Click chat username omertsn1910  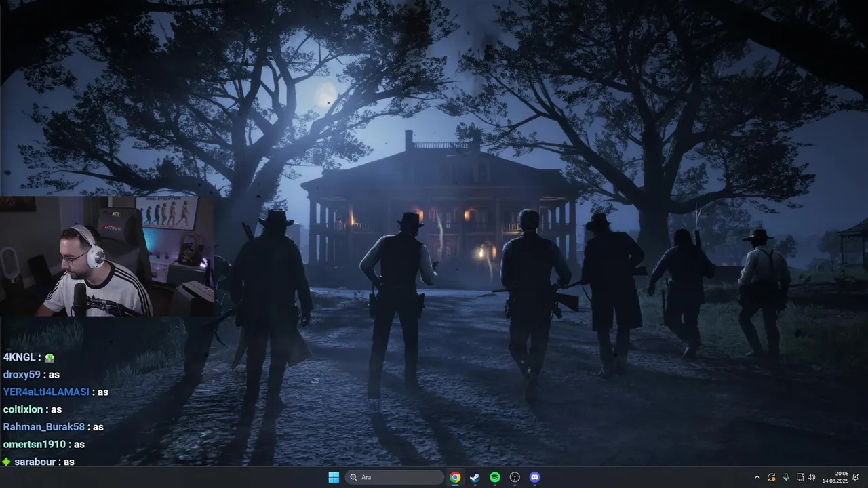[35, 445]
